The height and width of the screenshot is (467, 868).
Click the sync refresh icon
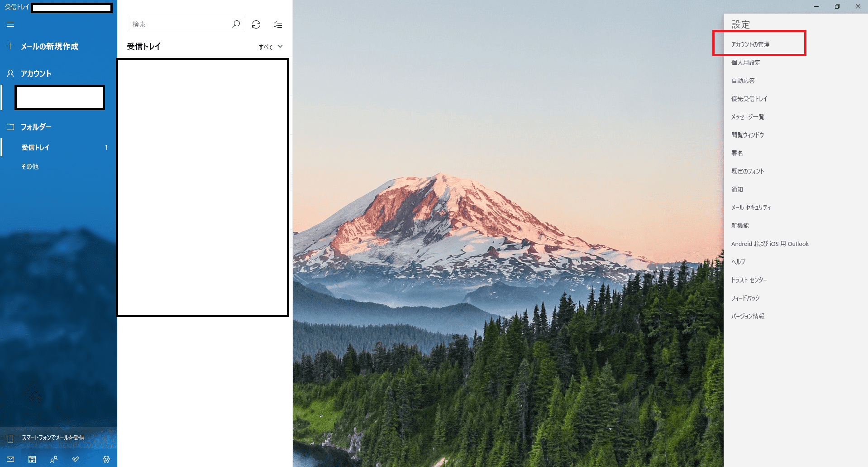point(256,24)
